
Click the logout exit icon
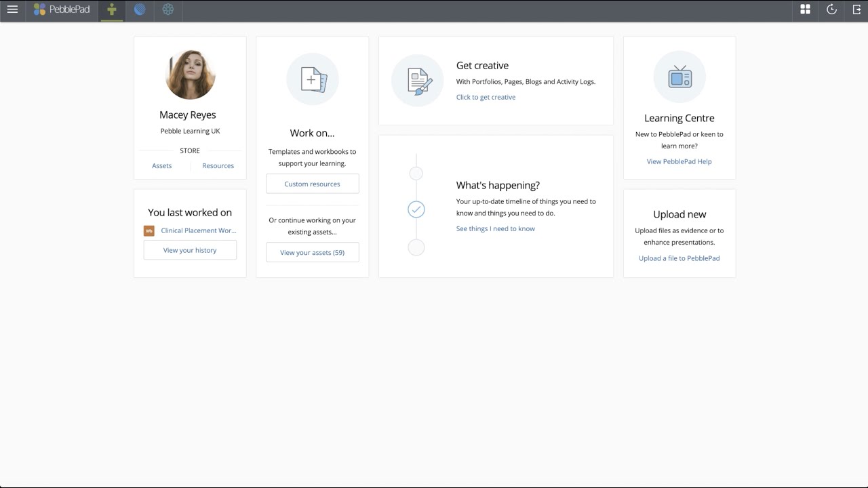pyautogui.click(x=856, y=9)
